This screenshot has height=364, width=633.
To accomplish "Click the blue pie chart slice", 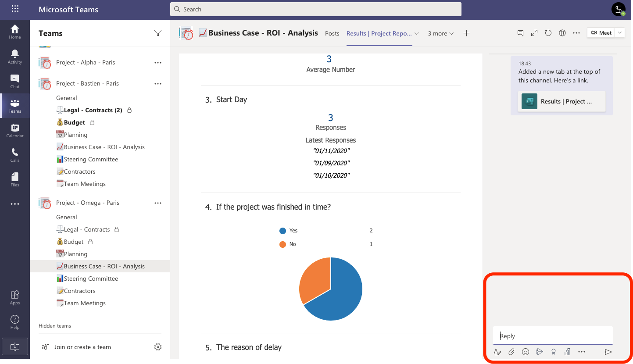I will pos(342,294).
